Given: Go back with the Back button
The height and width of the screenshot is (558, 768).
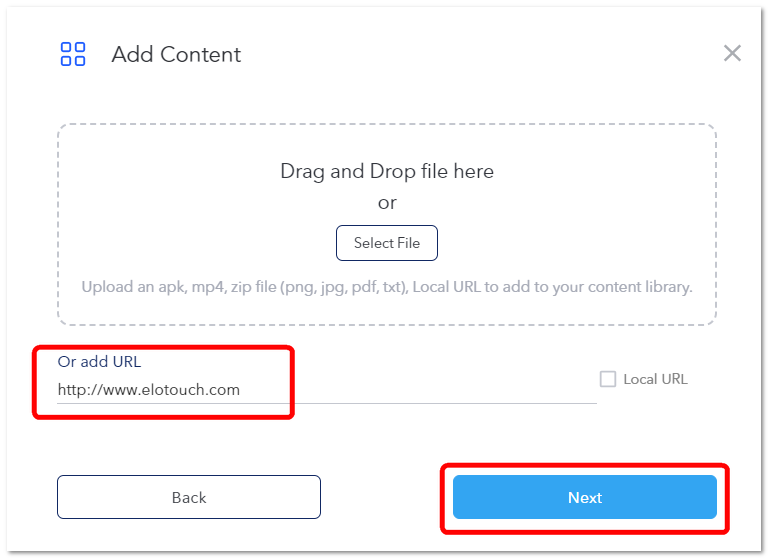Looking at the screenshot, I should (x=189, y=497).
